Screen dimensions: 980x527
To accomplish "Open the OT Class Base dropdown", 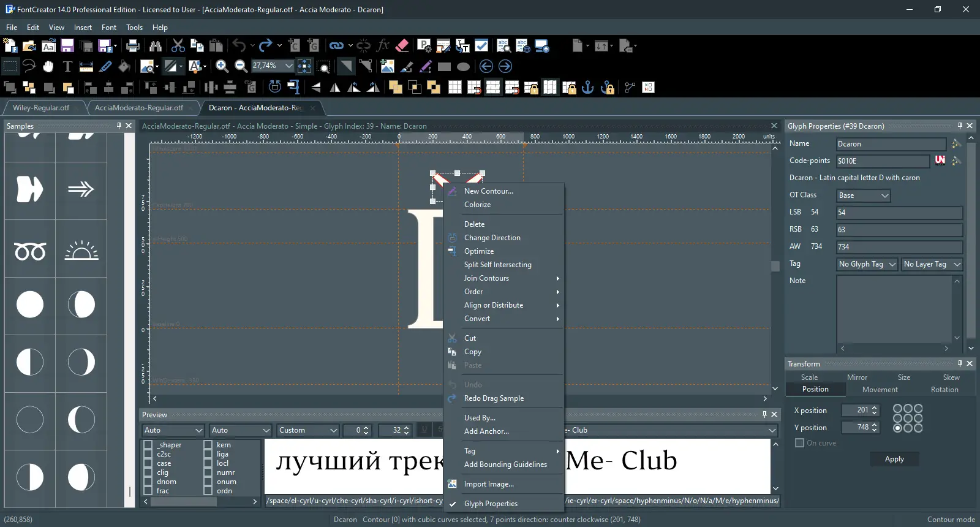I will coord(864,195).
